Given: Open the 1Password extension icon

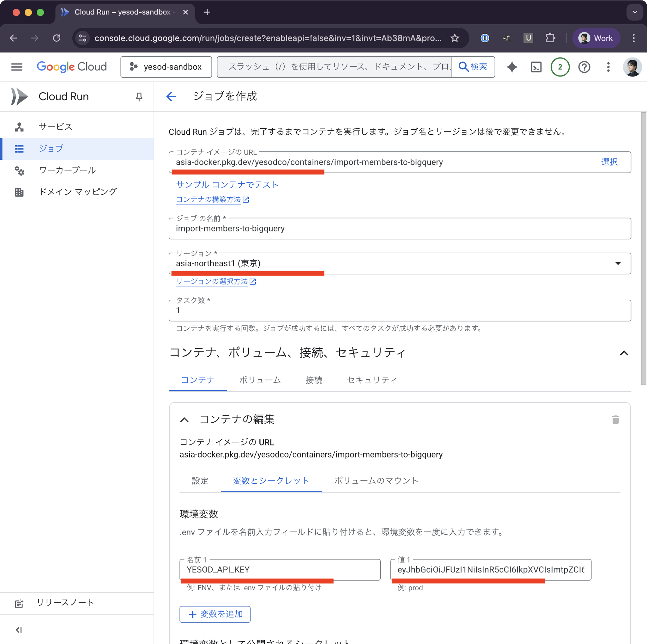Looking at the screenshot, I should [x=485, y=38].
